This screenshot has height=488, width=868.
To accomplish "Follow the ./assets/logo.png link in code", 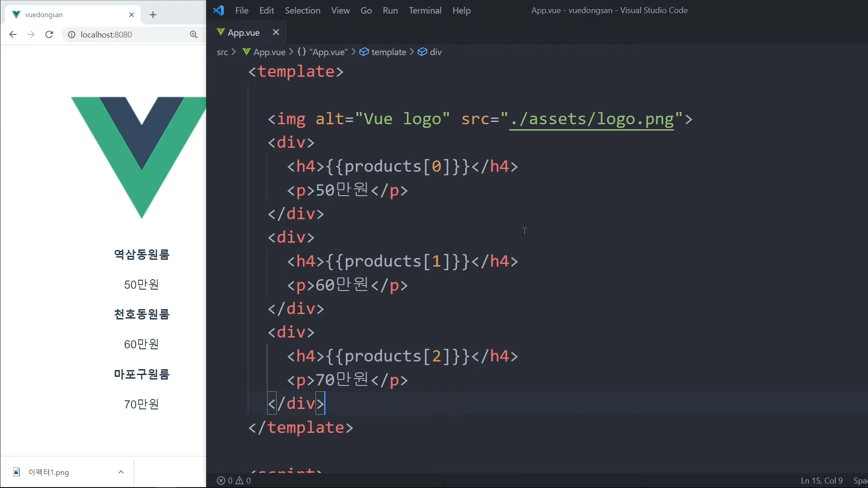I will pos(591,119).
